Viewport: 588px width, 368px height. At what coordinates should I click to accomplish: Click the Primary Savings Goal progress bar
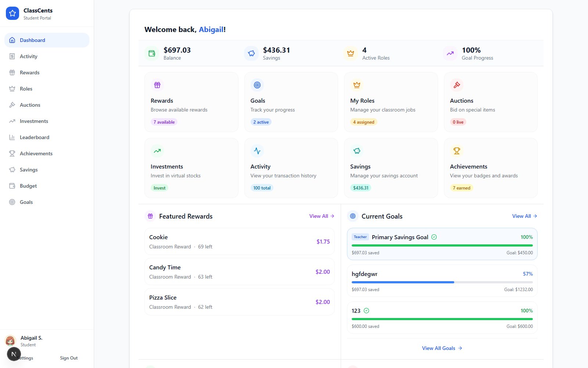pos(442,245)
